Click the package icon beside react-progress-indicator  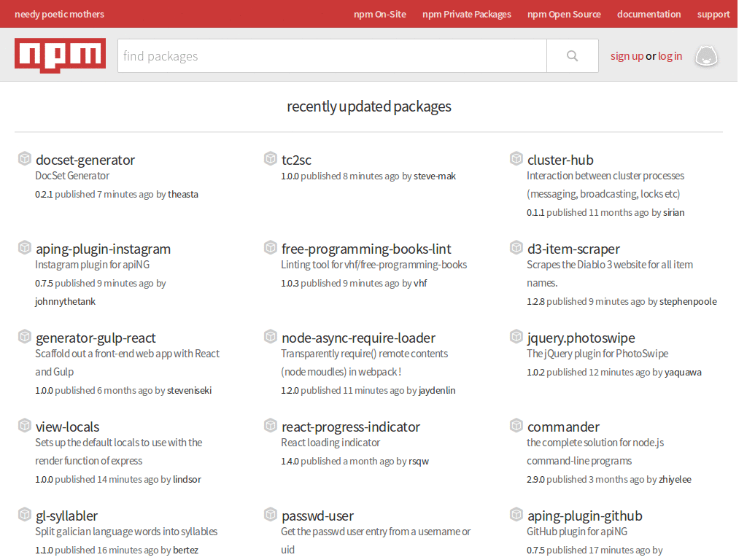[x=271, y=426]
